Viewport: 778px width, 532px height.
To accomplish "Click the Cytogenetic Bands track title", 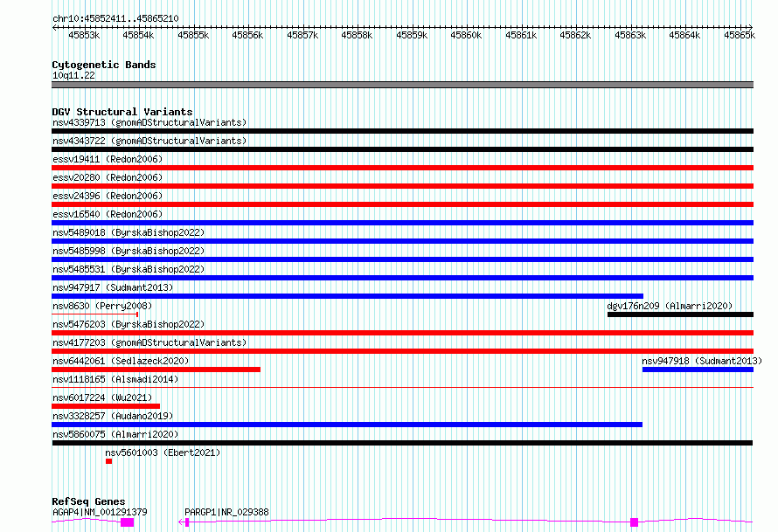I will 104,65.
